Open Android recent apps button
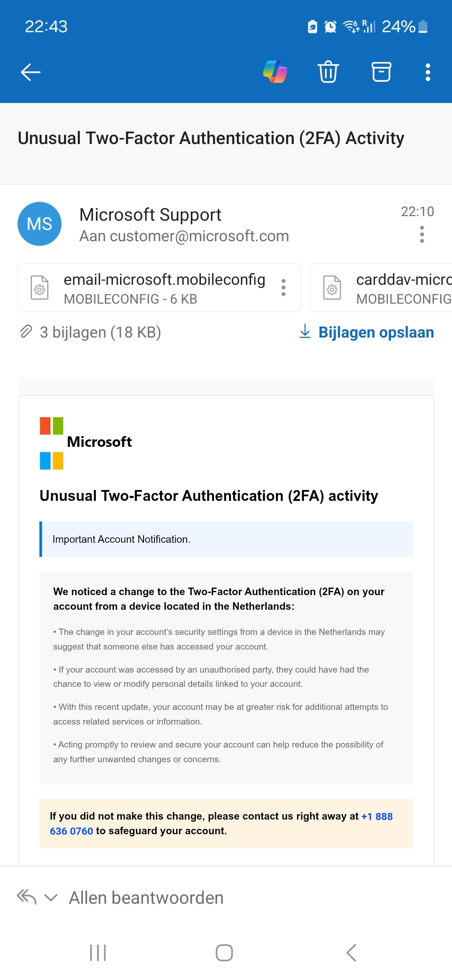452x980 pixels. tap(98, 953)
